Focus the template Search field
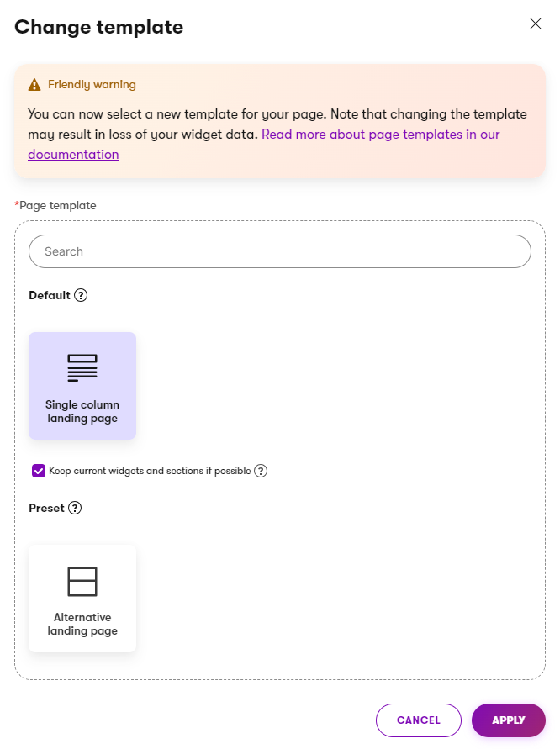This screenshot has width=560, height=749. coord(280,251)
